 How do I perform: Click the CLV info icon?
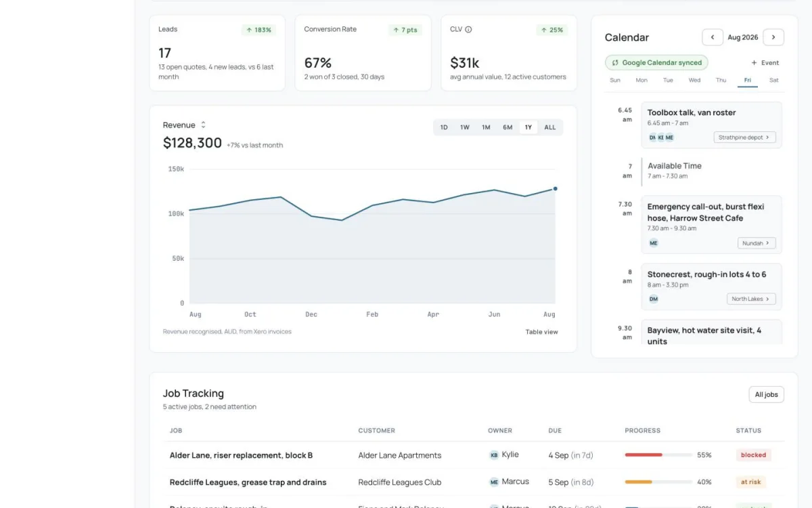pyautogui.click(x=468, y=30)
